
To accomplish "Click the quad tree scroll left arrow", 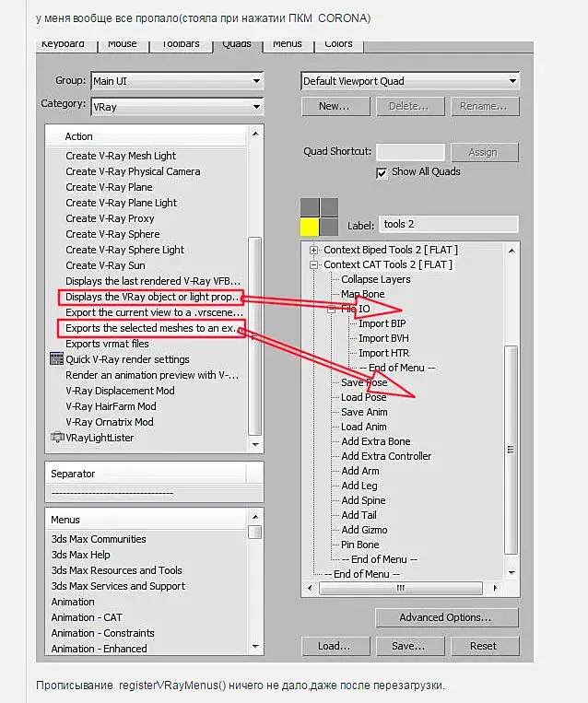I will 310,588.
